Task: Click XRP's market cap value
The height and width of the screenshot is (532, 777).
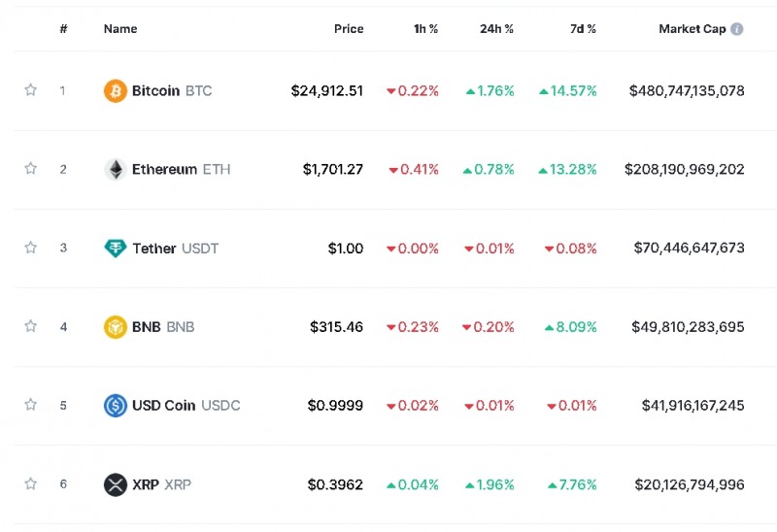Action: click(x=689, y=484)
